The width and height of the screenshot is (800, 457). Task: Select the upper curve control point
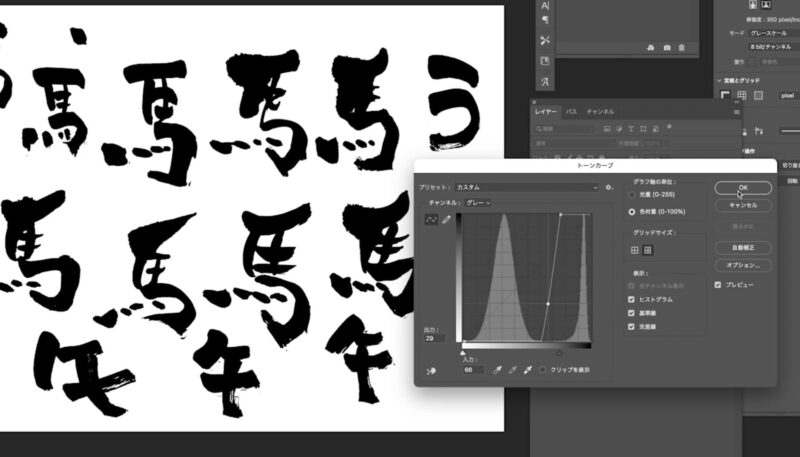pos(561,215)
